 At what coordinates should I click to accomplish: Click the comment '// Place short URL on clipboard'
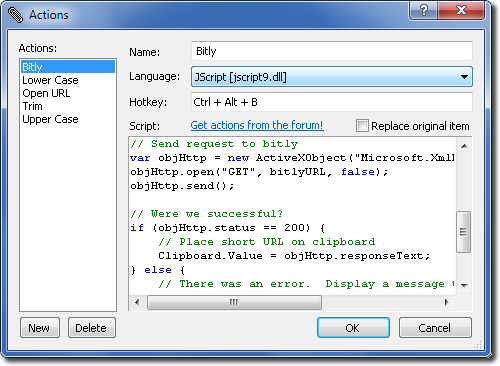click(x=267, y=242)
